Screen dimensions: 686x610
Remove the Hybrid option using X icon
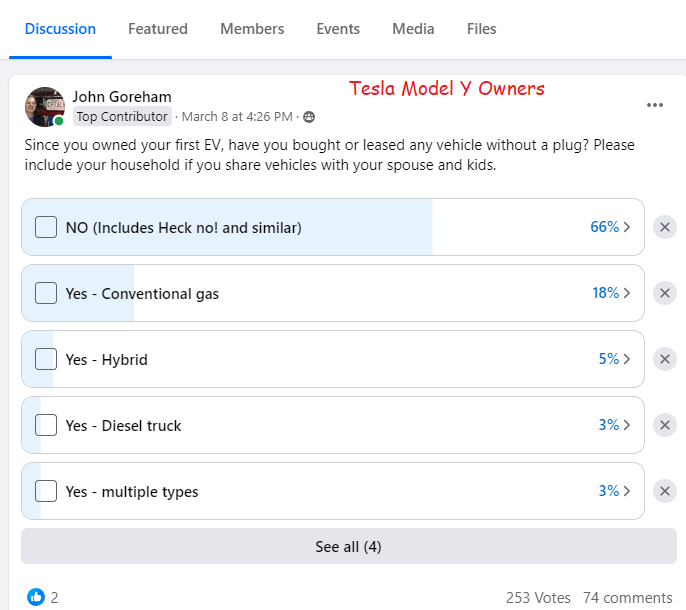coord(665,359)
